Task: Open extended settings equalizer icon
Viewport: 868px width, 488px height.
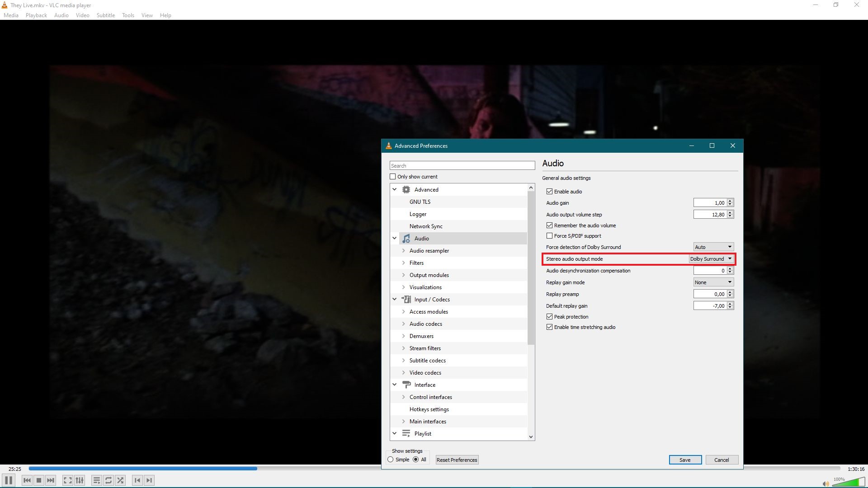Action: point(80,480)
